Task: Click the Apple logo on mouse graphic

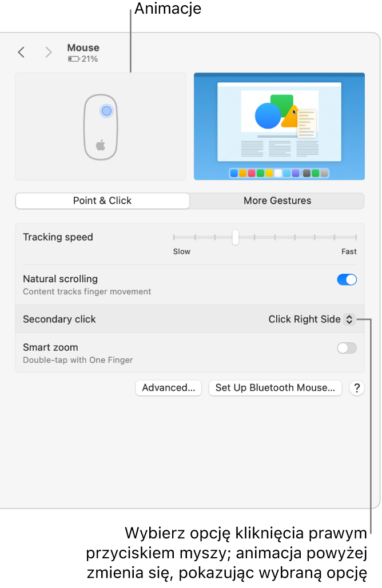Action: click(101, 144)
